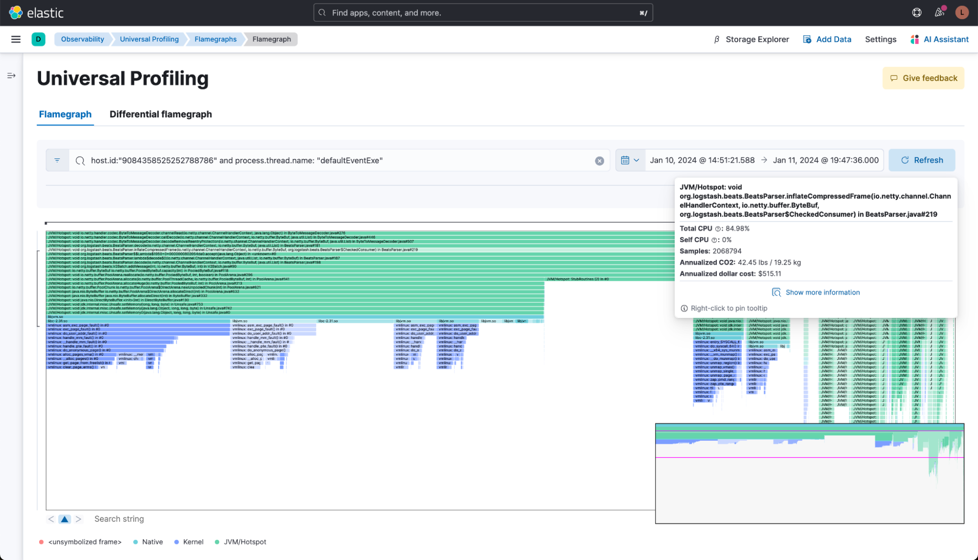Click the flamegraph minimap overview

coord(809,473)
